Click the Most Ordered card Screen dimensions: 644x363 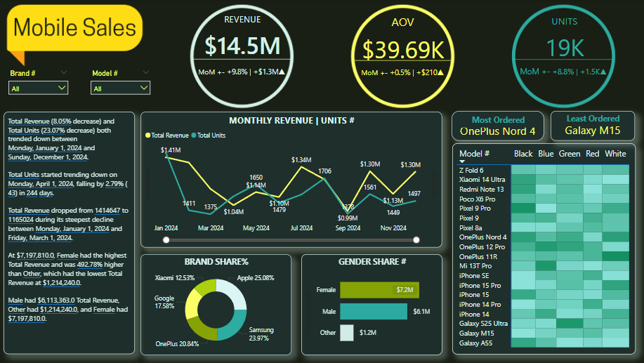pos(498,126)
